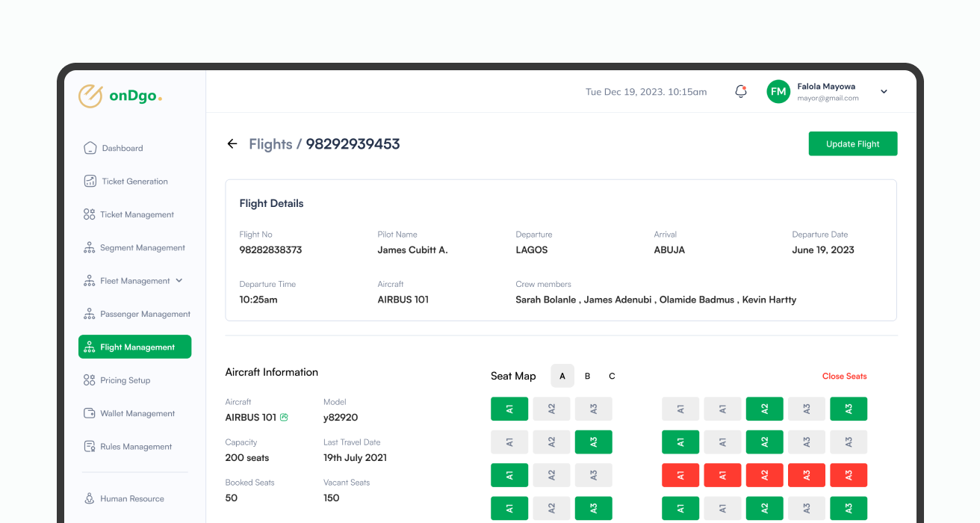Image resolution: width=980 pixels, height=523 pixels.
Task: Click AIRBUS 101 in Flight Details
Action: click(x=403, y=300)
